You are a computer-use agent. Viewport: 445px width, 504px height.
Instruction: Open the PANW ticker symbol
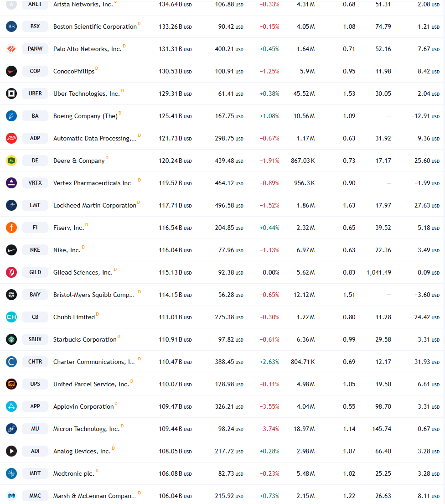click(x=35, y=49)
